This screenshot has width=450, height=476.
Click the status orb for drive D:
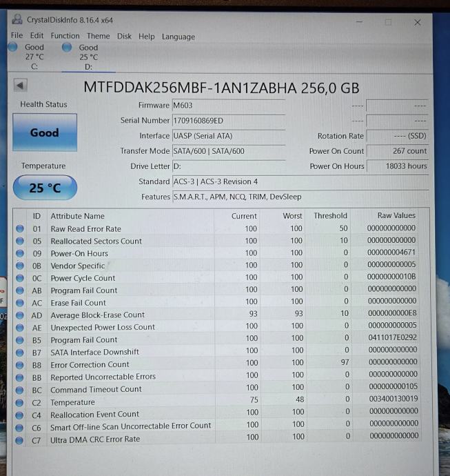click(x=67, y=47)
